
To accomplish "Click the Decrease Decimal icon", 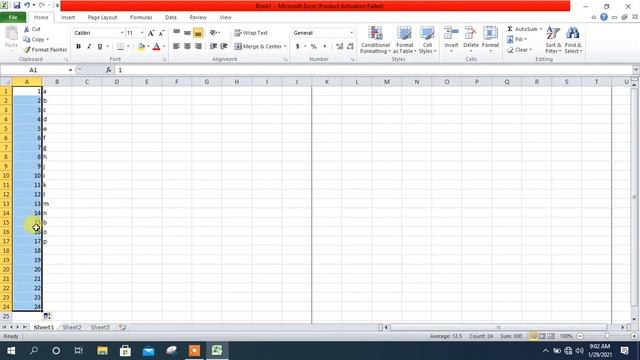I will click(350, 47).
